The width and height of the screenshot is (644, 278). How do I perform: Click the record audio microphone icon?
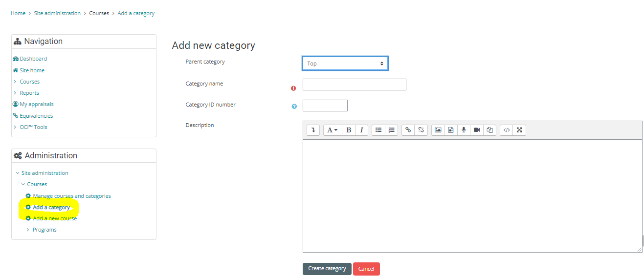pos(464,130)
